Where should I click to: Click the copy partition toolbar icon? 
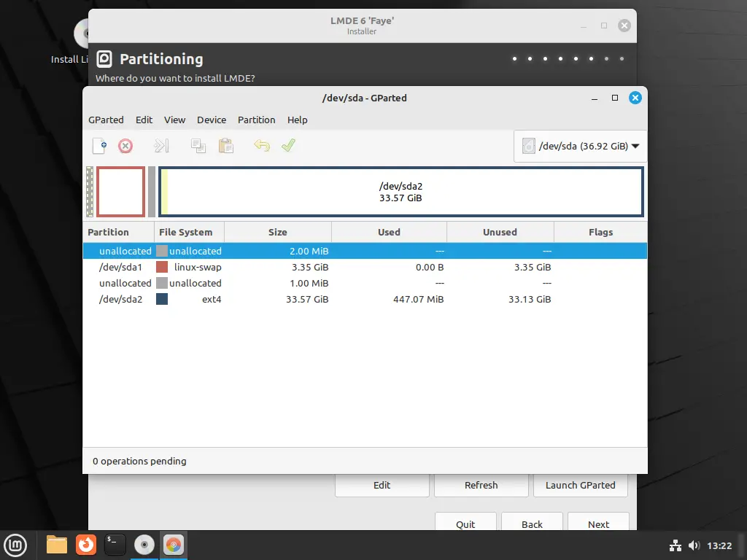click(x=198, y=146)
